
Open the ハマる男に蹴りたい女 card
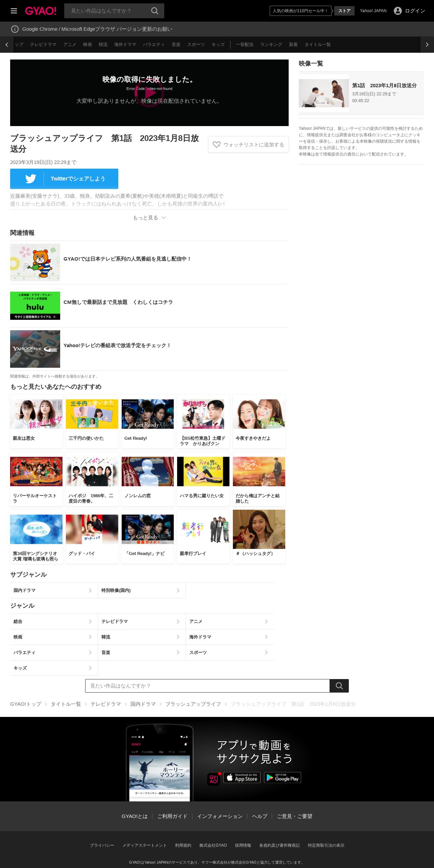[203, 479]
